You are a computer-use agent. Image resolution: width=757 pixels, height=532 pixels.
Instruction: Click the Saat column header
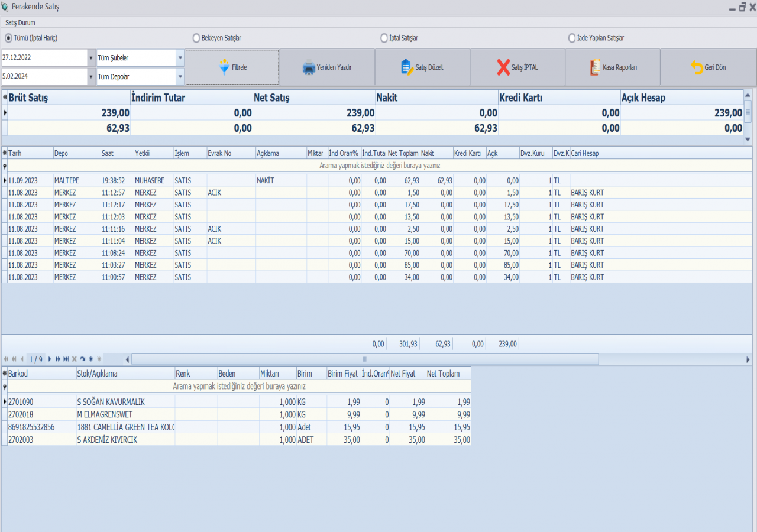(117, 153)
